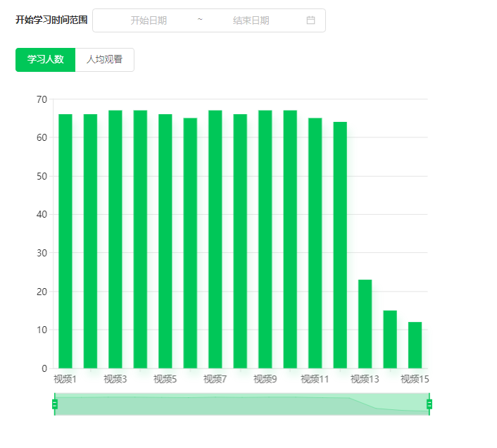Click the bar for 视频11
The width and height of the screenshot is (497, 448).
[315, 243]
